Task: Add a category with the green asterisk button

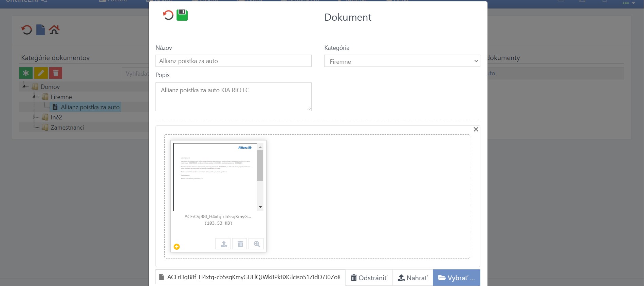Action: coord(26,73)
